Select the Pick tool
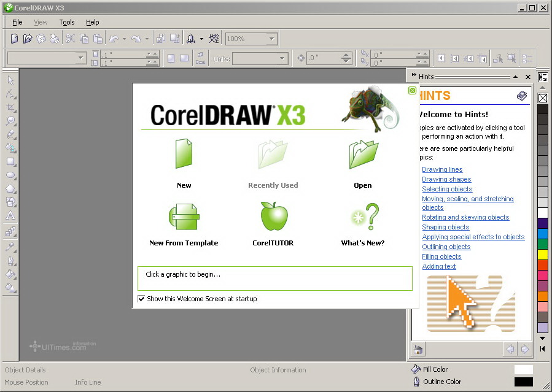The image size is (552, 392). click(x=10, y=80)
